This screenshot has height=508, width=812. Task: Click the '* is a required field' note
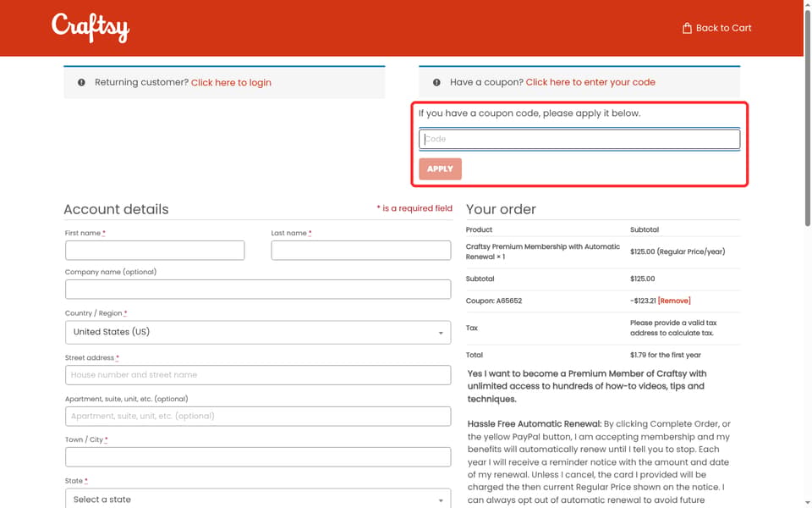(x=414, y=208)
